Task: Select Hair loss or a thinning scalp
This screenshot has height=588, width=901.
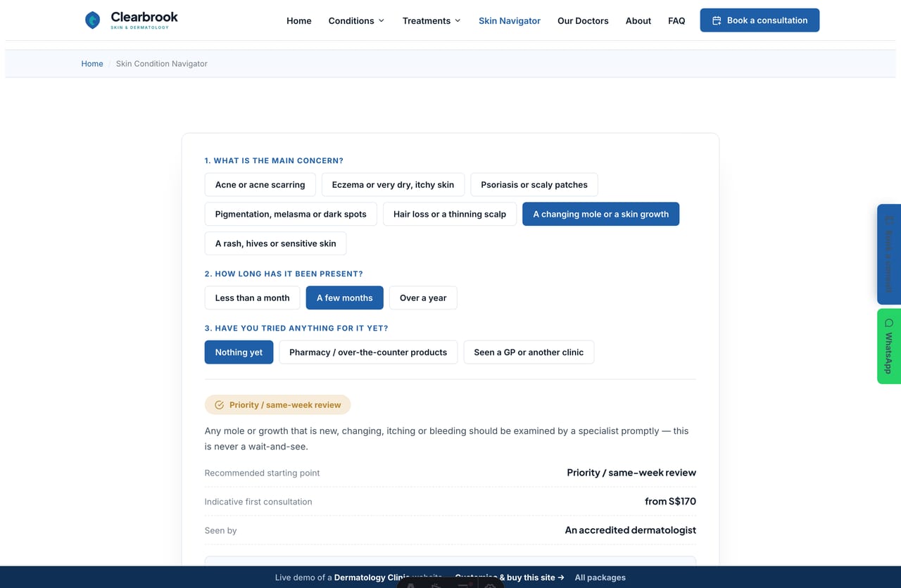Action: coord(450,214)
